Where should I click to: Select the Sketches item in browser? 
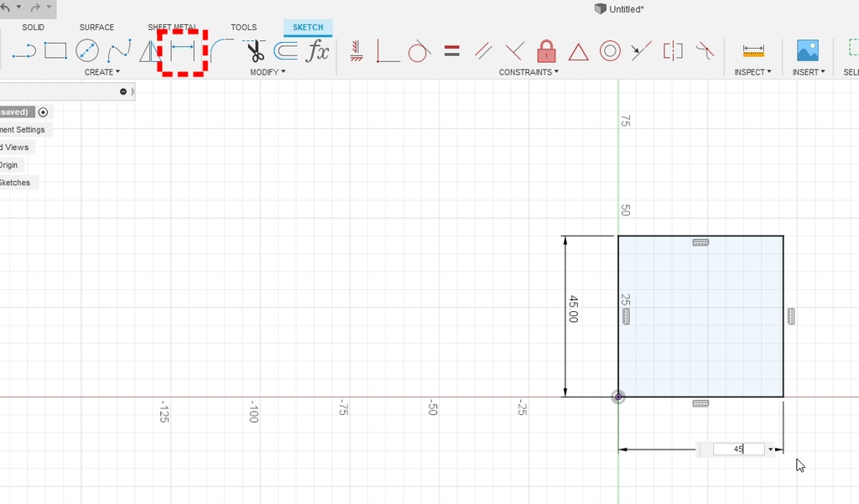[x=15, y=183]
